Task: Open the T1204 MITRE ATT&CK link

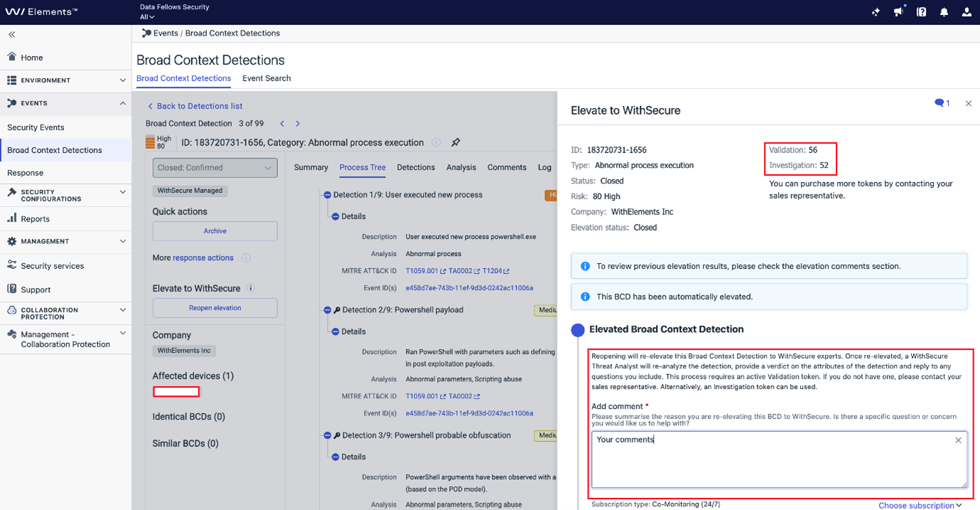Action: (x=495, y=271)
